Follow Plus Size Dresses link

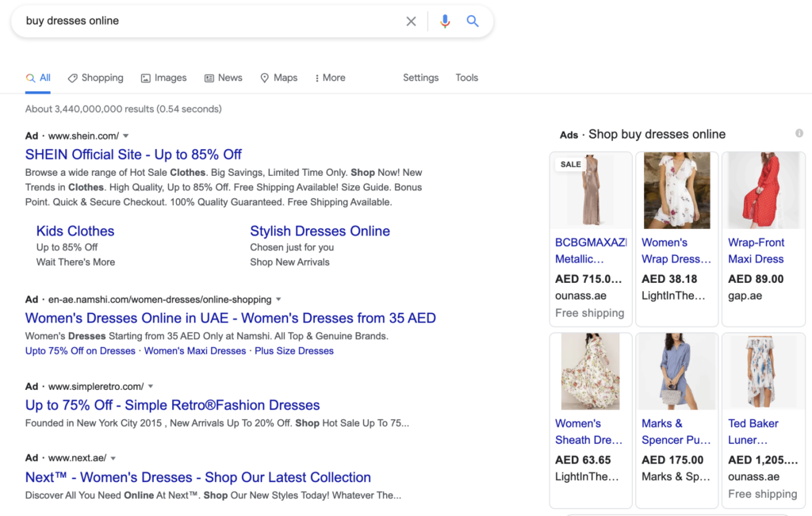tap(294, 351)
